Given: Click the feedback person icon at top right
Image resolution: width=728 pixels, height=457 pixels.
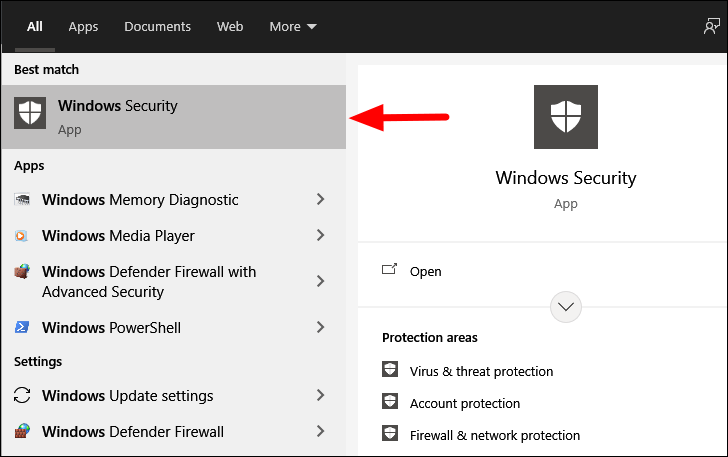Looking at the screenshot, I should [x=711, y=26].
